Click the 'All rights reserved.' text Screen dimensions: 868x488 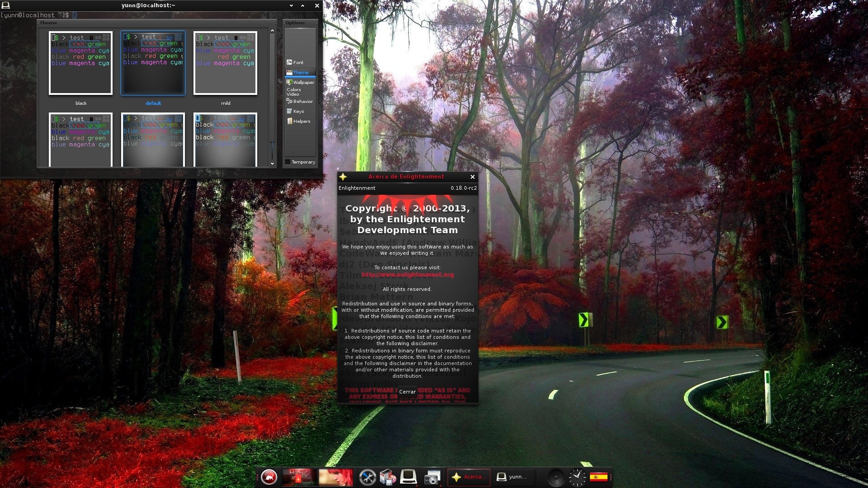point(407,289)
